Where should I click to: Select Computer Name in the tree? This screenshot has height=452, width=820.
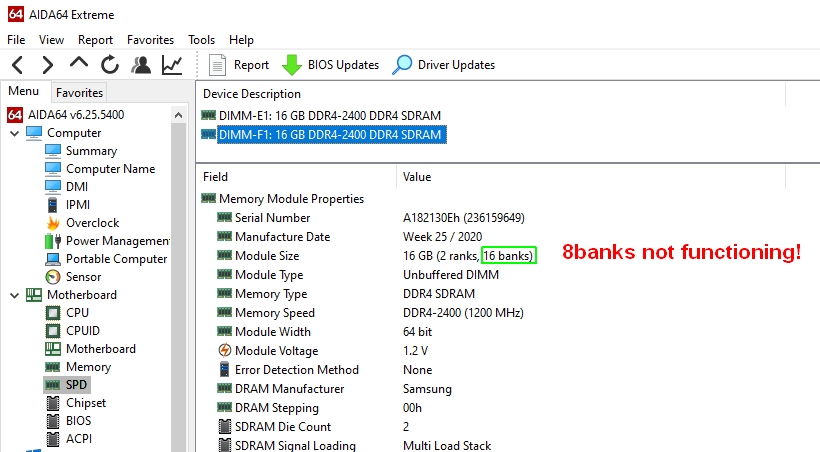pyautogui.click(x=110, y=169)
